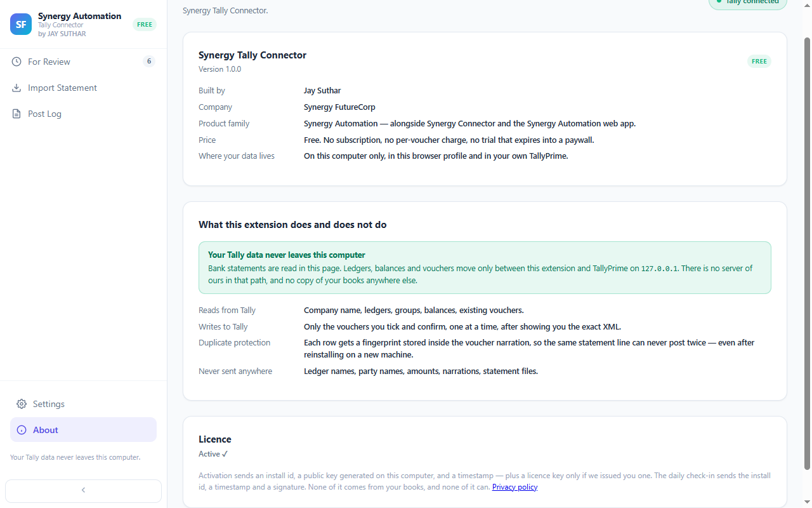Open the Post Log page
The height and width of the screenshot is (508, 812).
83,114
